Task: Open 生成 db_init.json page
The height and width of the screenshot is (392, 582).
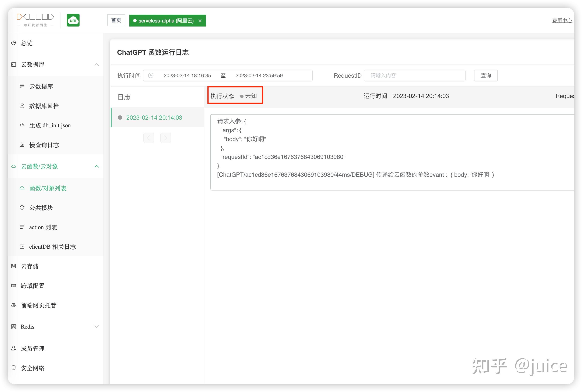Action: click(x=56, y=125)
